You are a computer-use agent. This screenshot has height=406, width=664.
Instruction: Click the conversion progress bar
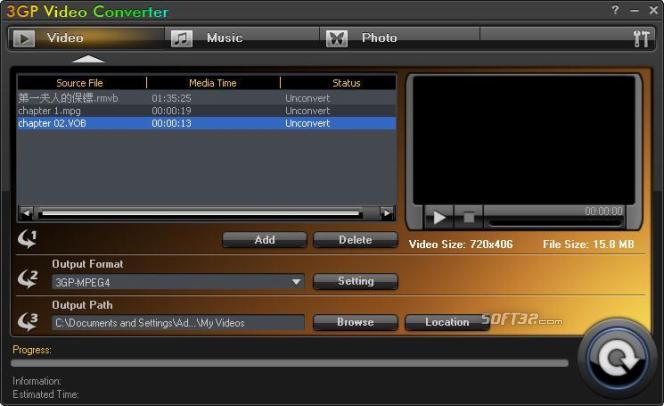tap(290, 363)
